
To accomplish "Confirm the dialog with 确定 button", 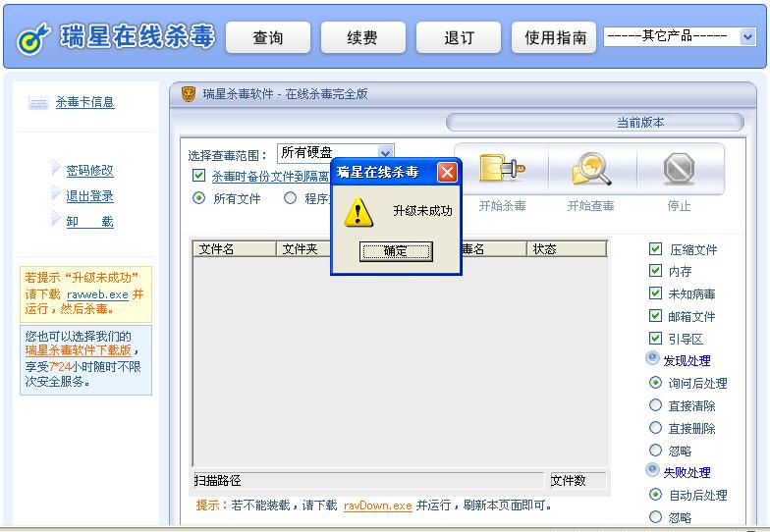I will [x=396, y=251].
